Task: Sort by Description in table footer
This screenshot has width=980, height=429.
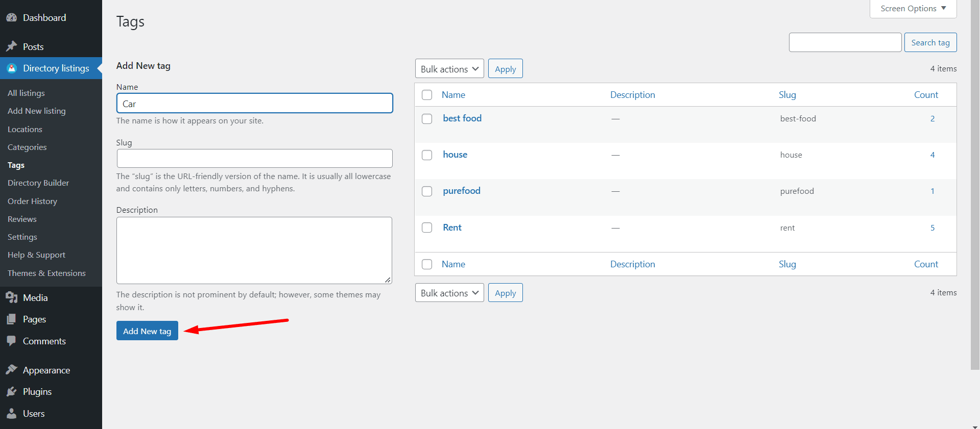Action: point(633,264)
